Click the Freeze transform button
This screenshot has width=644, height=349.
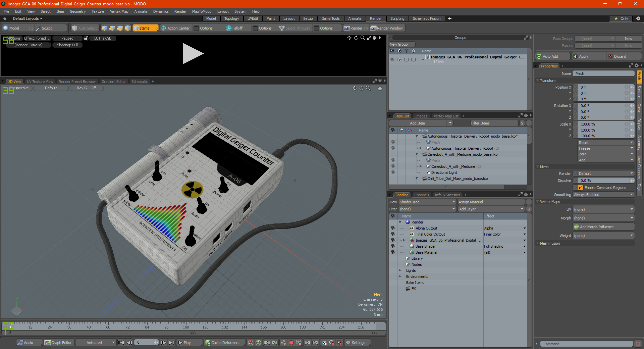click(x=605, y=148)
